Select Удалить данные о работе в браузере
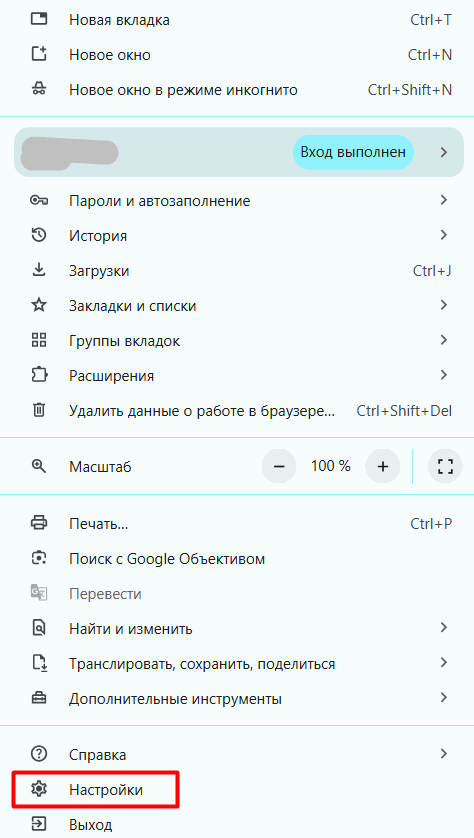Screen dimensions: 474x838 click(237, 411)
